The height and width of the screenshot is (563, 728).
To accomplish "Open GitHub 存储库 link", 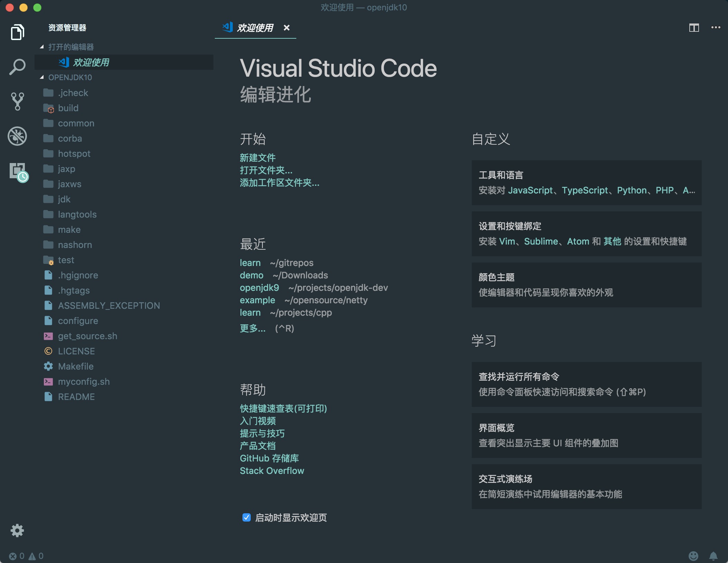I will coord(269,458).
